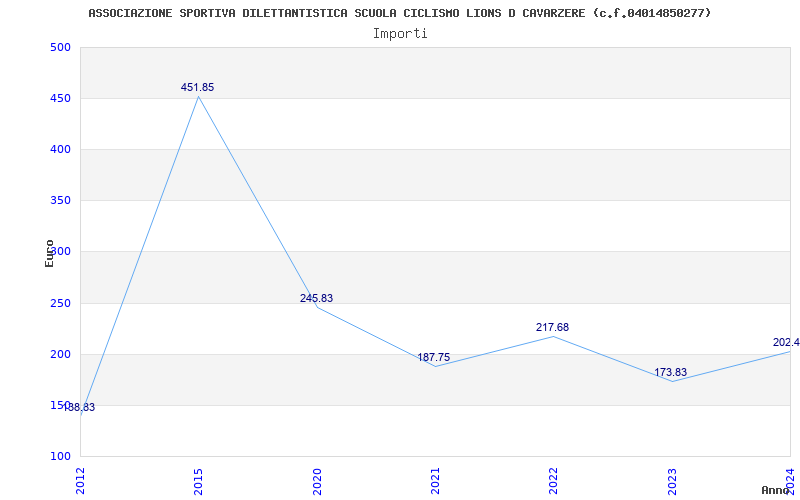Click the 2022 x-axis year label
This screenshot has width=800, height=500.
(x=554, y=481)
